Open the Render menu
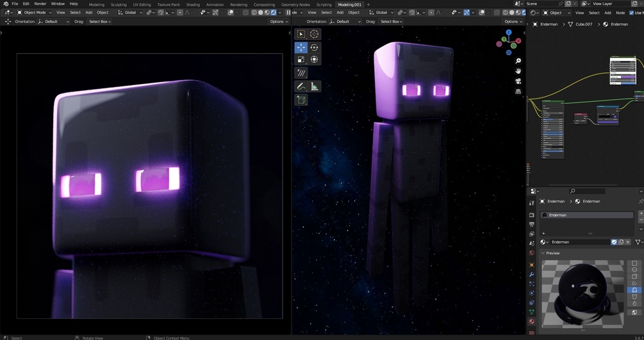Screen dimensions: 644x340 pos(40,4)
